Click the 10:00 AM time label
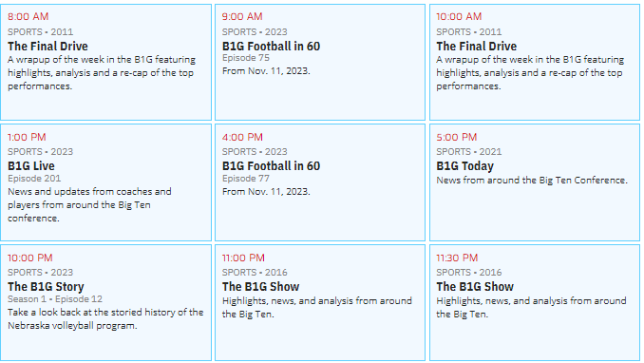 pyautogui.click(x=459, y=16)
